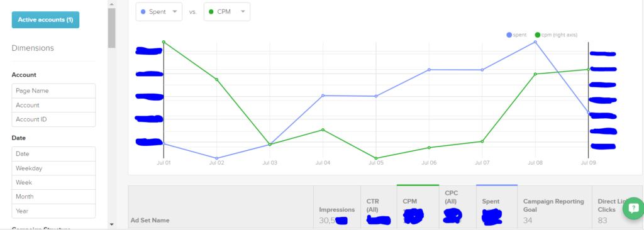Click the Campaign Reporting Goal column header
This screenshot has height=230, width=644.
coord(553,205)
